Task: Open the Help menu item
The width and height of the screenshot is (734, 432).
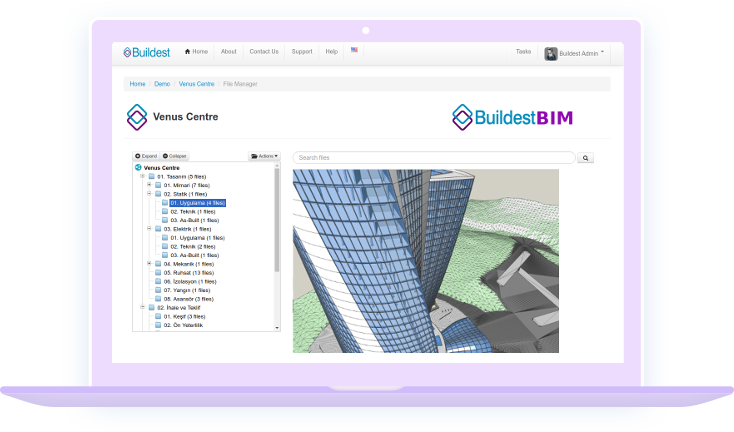Action: coord(331,51)
